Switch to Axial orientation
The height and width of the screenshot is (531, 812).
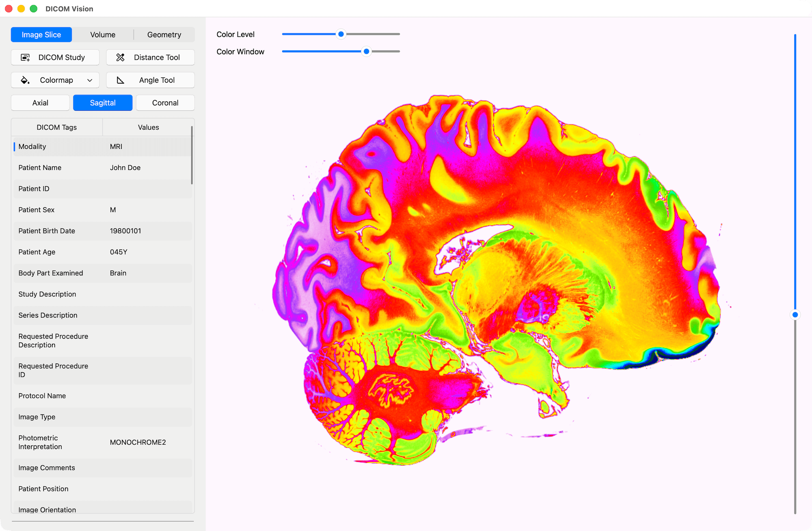click(x=40, y=103)
